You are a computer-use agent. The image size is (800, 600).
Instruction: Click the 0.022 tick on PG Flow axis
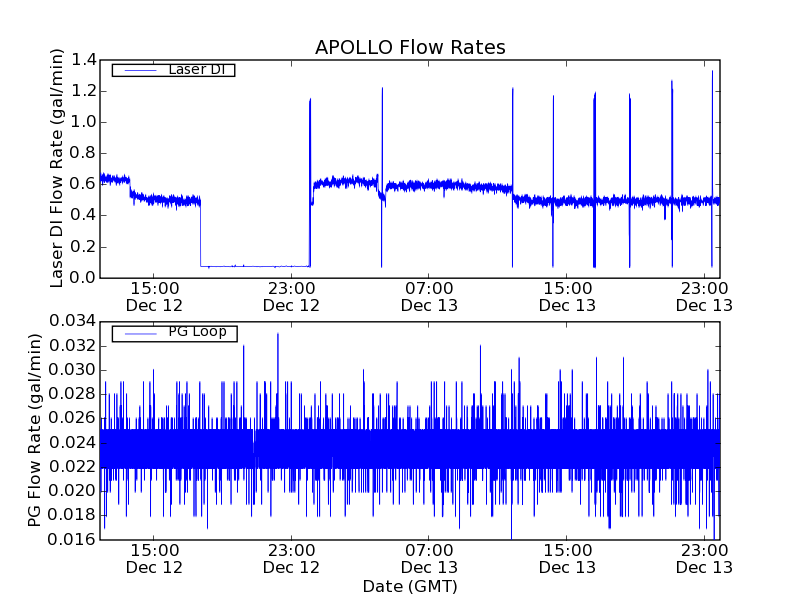(x=72, y=466)
